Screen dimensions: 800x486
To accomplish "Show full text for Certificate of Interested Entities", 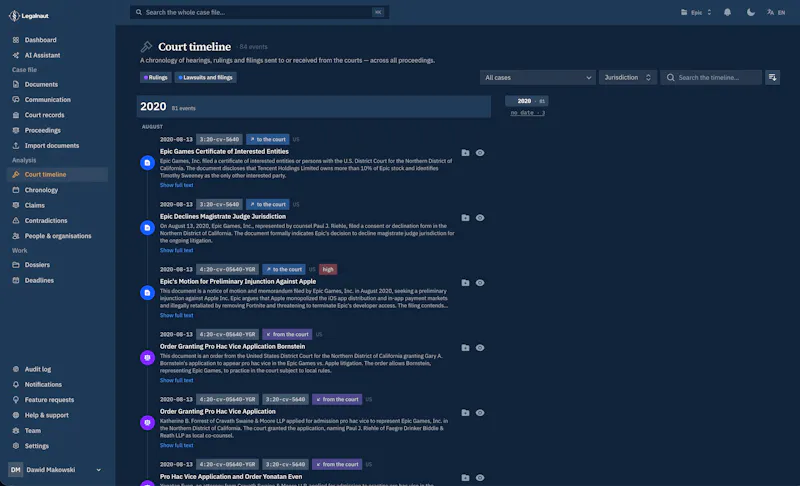I will pos(177,185).
